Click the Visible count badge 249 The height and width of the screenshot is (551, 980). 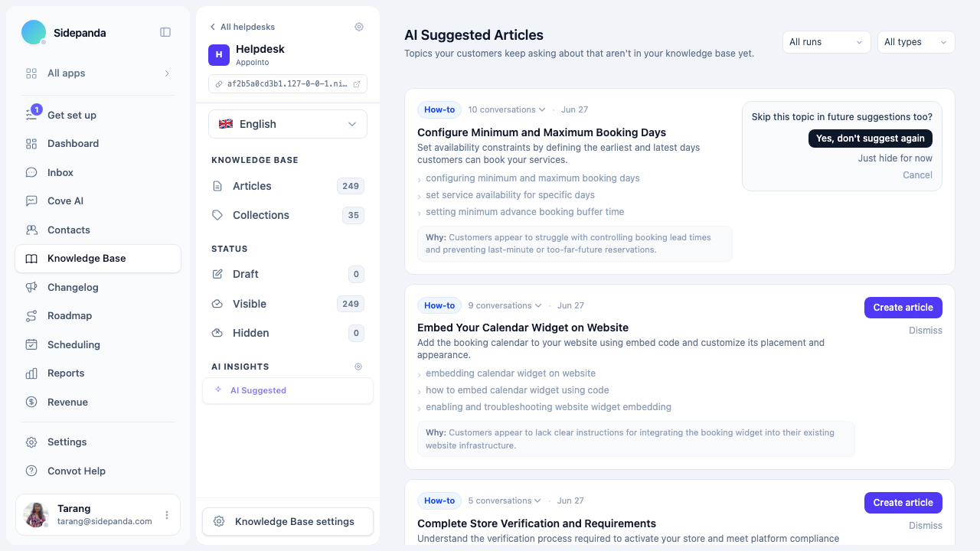(x=351, y=304)
